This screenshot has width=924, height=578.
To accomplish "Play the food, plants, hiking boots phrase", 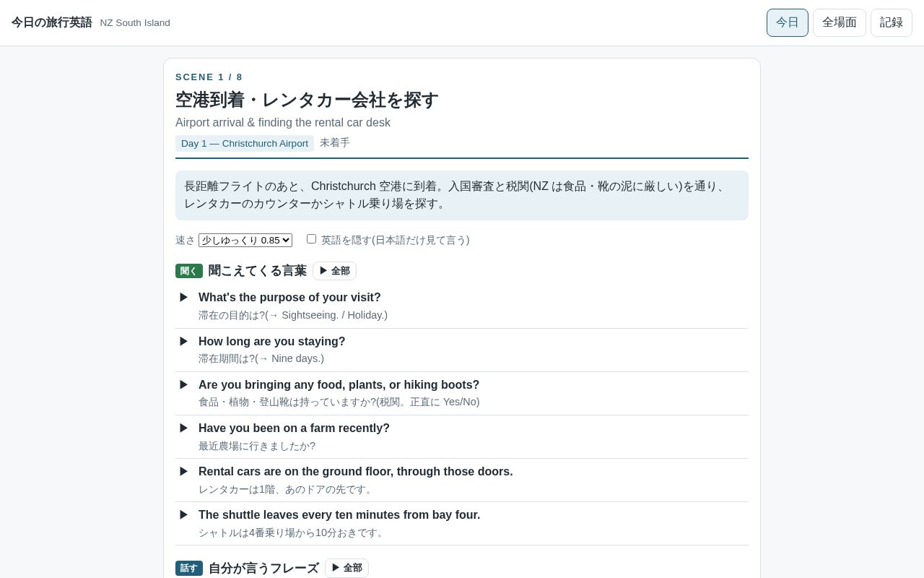I will click(184, 384).
